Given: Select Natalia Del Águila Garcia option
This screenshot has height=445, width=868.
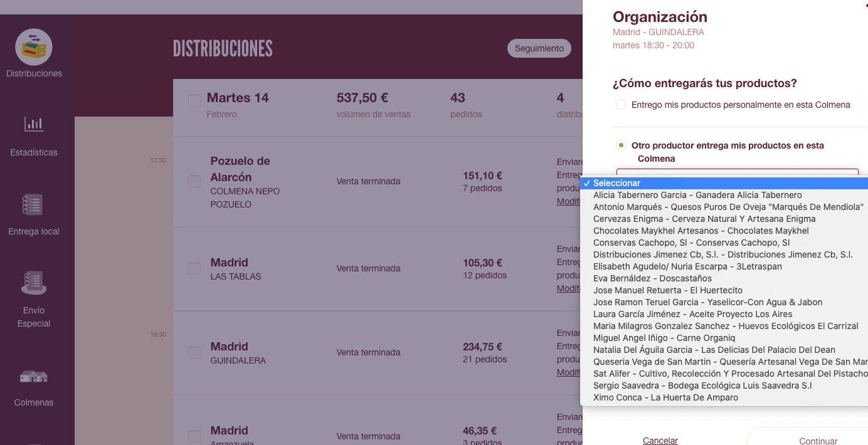Looking at the screenshot, I should [x=724, y=350].
